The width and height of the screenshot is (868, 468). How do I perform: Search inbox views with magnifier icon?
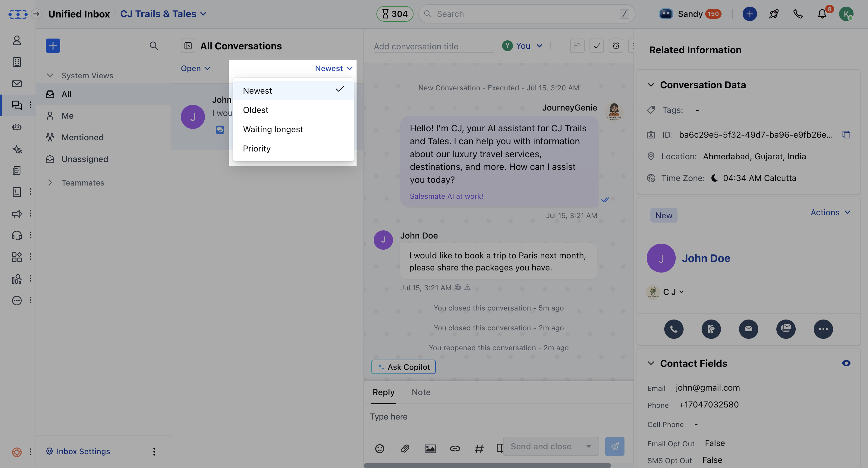click(154, 46)
